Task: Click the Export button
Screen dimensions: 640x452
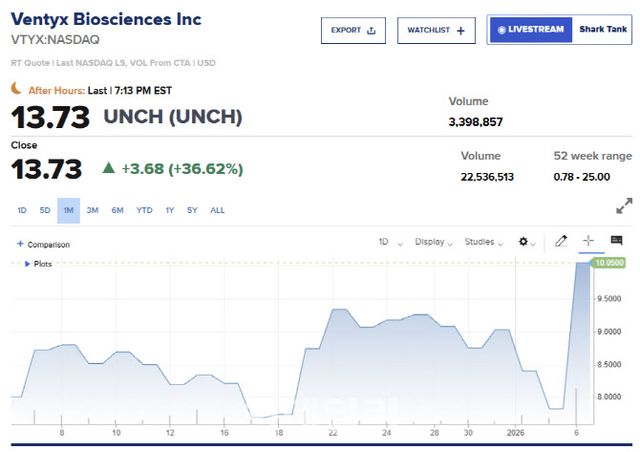Action: [353, 30]
